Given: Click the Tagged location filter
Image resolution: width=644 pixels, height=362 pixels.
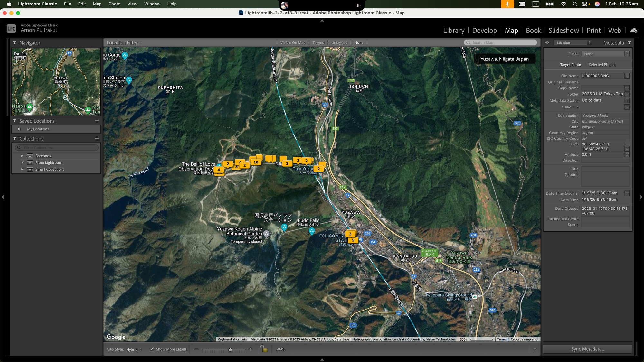Looking at the screenshot, I should point(318,42).
